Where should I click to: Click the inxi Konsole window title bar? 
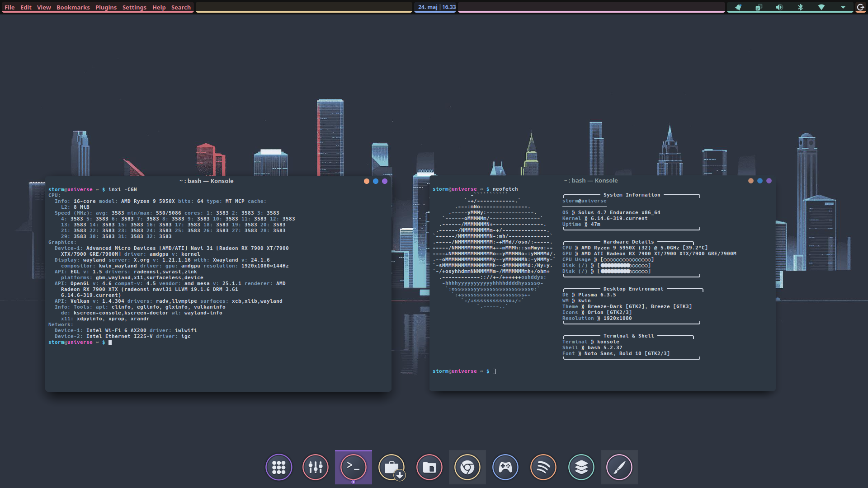pos(207,181)
